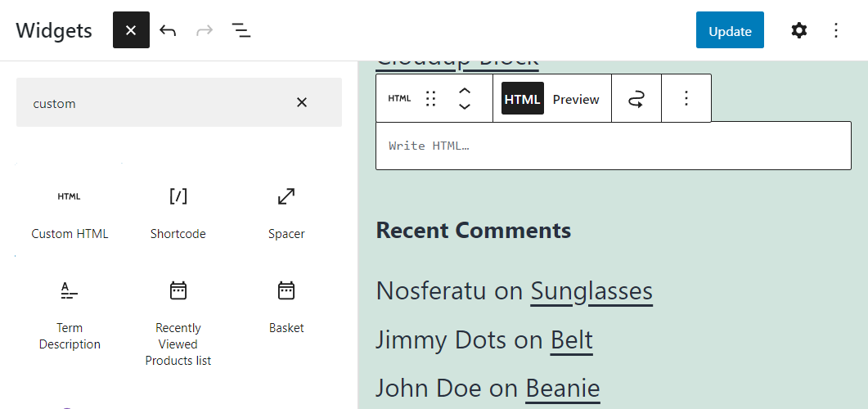Switch to the HTML tab
Viewport: 868px width, 409px height.
click(522, 99)
